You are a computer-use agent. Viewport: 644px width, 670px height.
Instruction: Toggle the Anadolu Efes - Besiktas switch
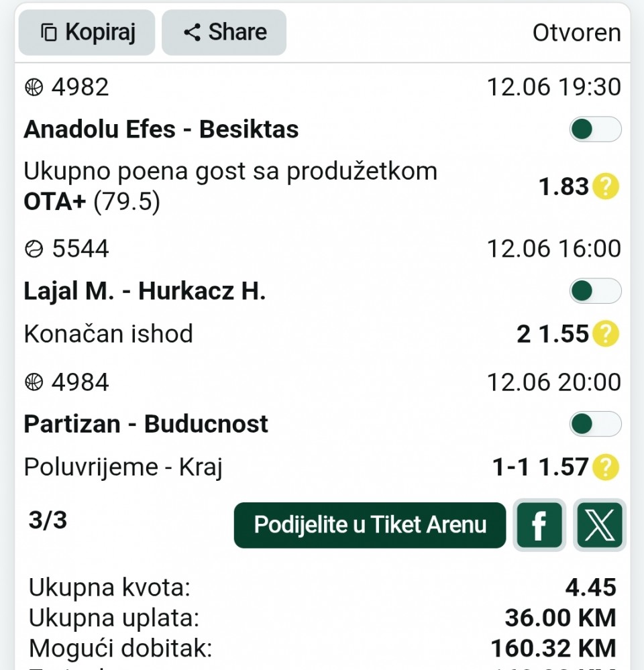(x=595, y=129)
